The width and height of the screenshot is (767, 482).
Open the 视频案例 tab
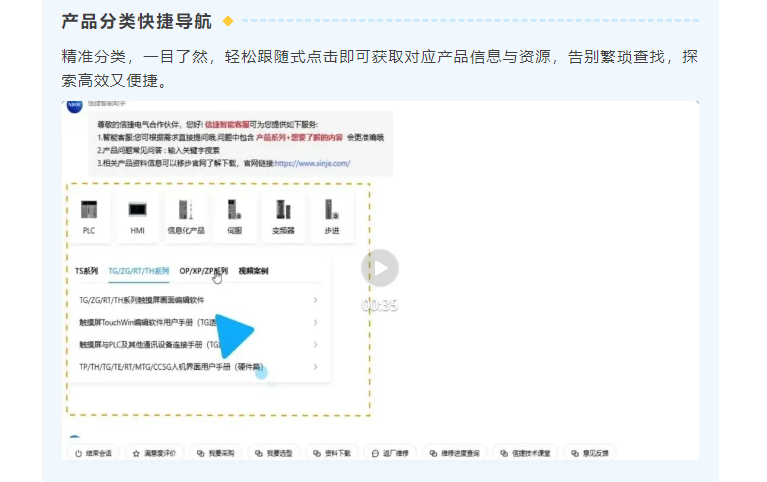[253, 271]
